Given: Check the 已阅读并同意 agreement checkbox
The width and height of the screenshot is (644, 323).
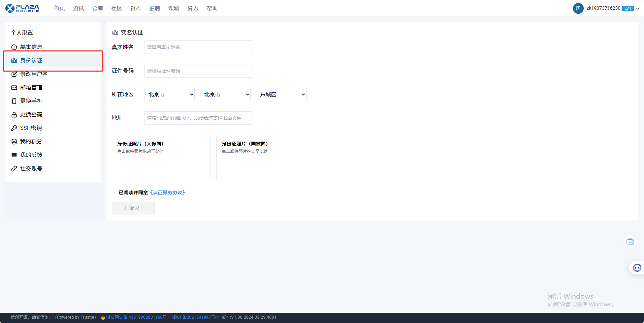Looking at the screenshot, I should tap(114, 193).
